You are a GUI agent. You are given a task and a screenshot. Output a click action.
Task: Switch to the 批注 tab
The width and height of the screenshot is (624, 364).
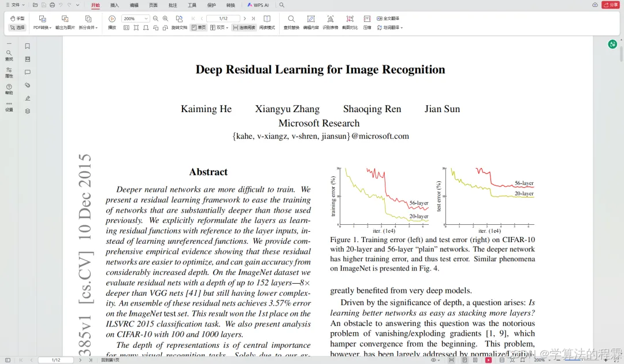click(x=173, y=5)
